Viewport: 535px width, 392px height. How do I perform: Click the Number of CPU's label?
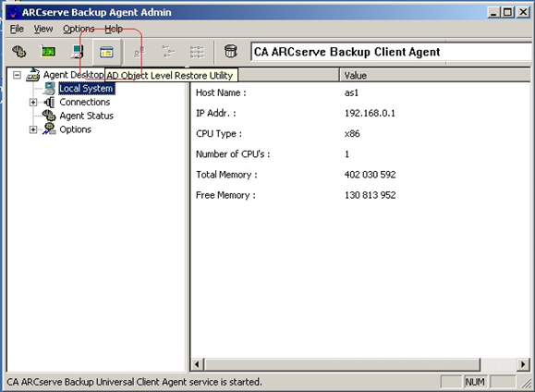[x=233, y=154]
